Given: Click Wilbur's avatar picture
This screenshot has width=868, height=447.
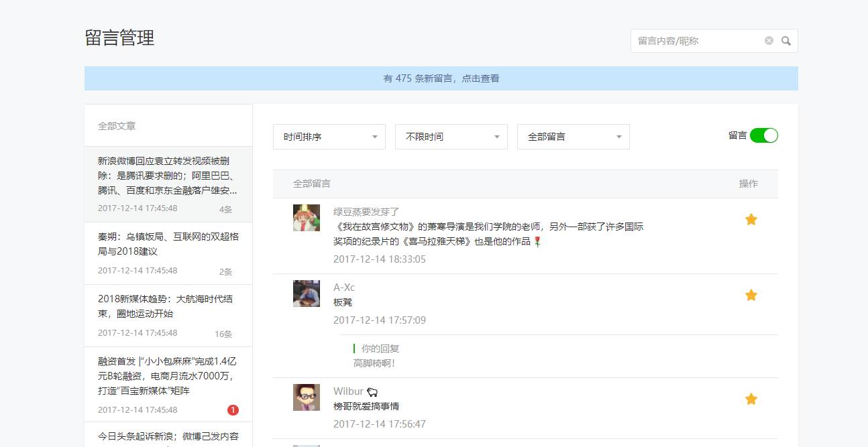Looking at the screenshot, I should (x=307, y=397).
